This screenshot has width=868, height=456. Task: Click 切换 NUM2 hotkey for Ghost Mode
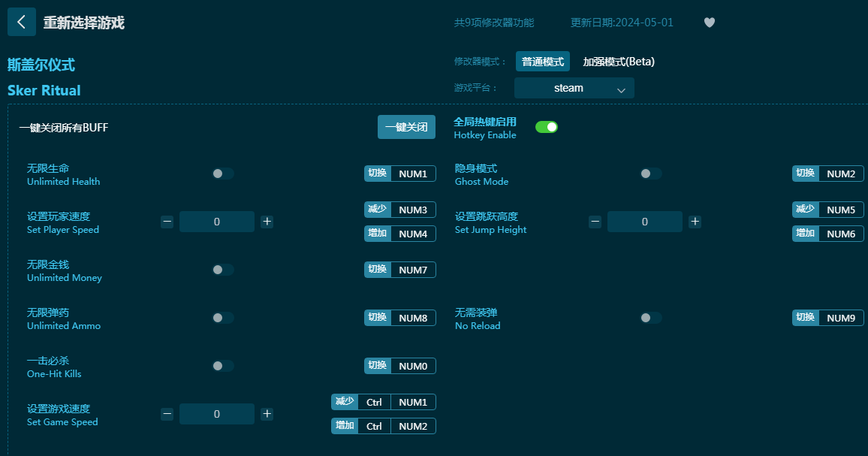(x=827, y=174)
